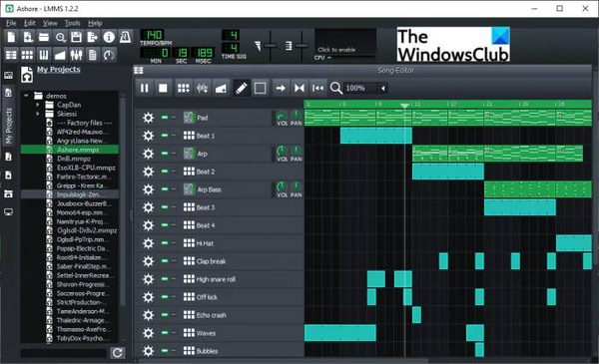
Task: Select the draw mode pencil tool
Action: (x=242, y=88)
